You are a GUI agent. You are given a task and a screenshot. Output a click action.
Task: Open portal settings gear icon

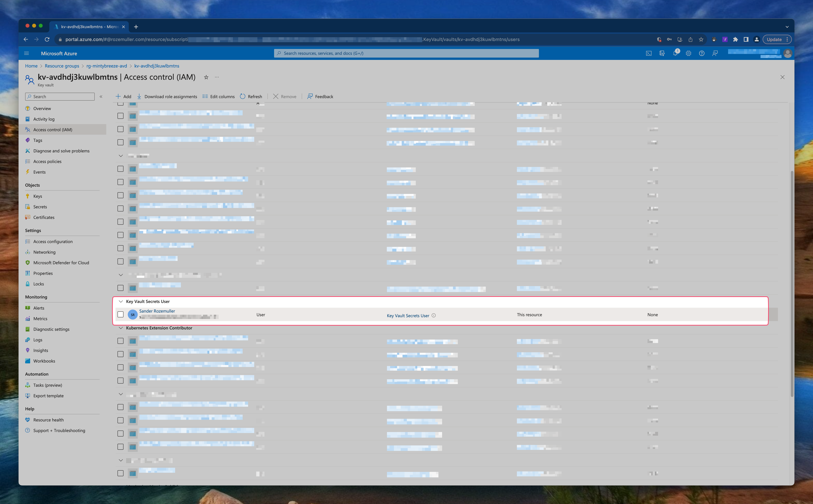point(688,53)
